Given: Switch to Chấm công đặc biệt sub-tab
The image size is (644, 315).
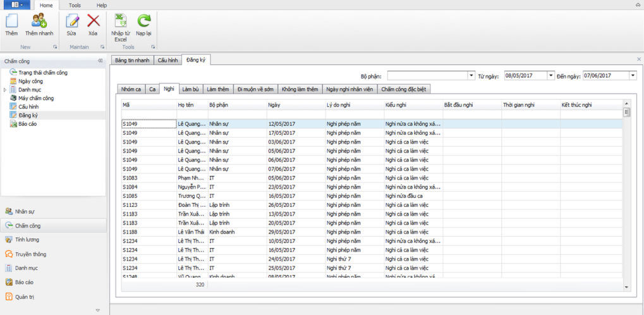Looking at the screenshot, I should tap(404, 89).
